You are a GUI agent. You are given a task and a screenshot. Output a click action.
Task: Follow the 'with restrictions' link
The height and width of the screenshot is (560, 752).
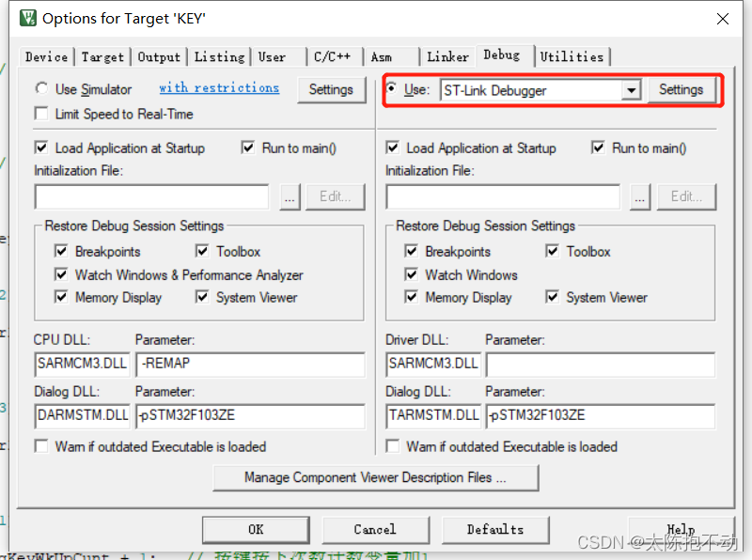[219, 87]
